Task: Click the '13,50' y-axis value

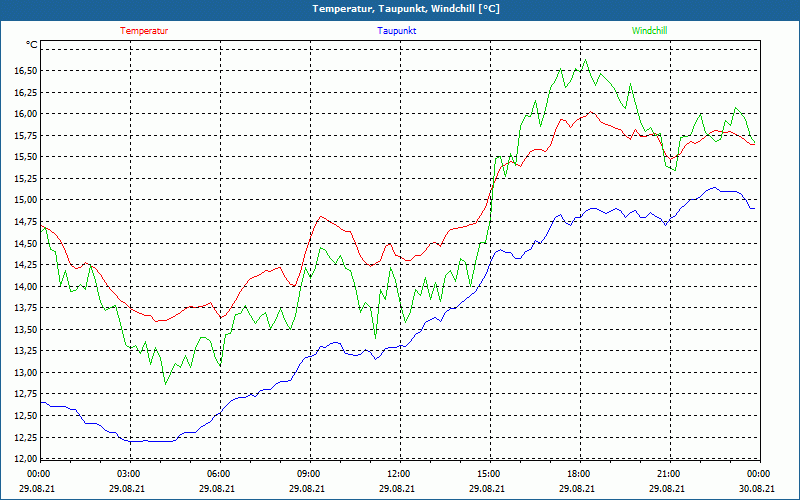Action: pyautogui.click(x=26, y=330)
